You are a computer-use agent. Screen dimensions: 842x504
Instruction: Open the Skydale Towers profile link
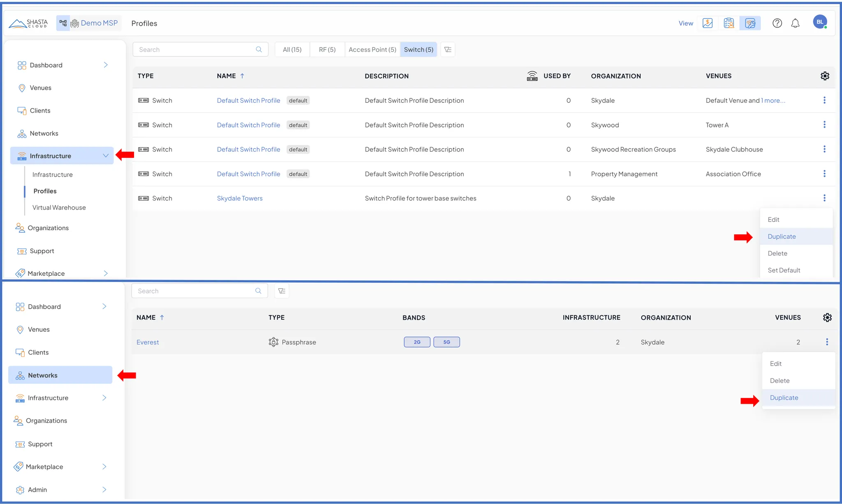(240, 198)
